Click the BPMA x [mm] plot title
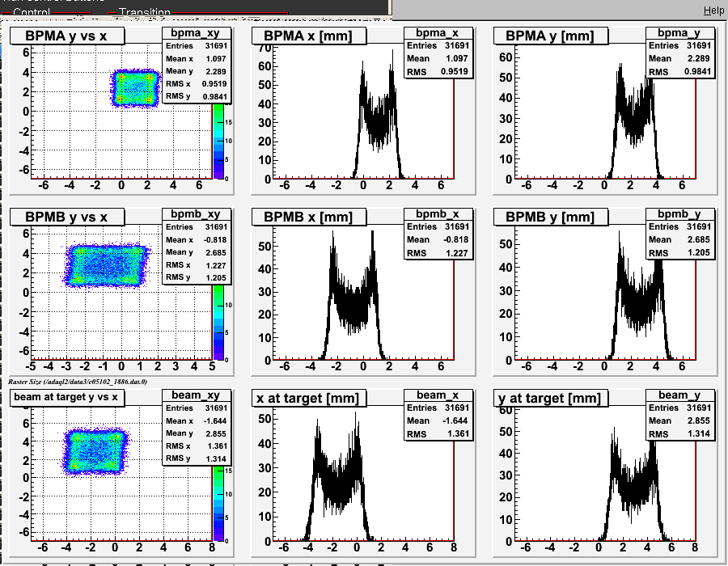Image resolution: width=728 pixels, height=566 pixels. coord(309,36)
